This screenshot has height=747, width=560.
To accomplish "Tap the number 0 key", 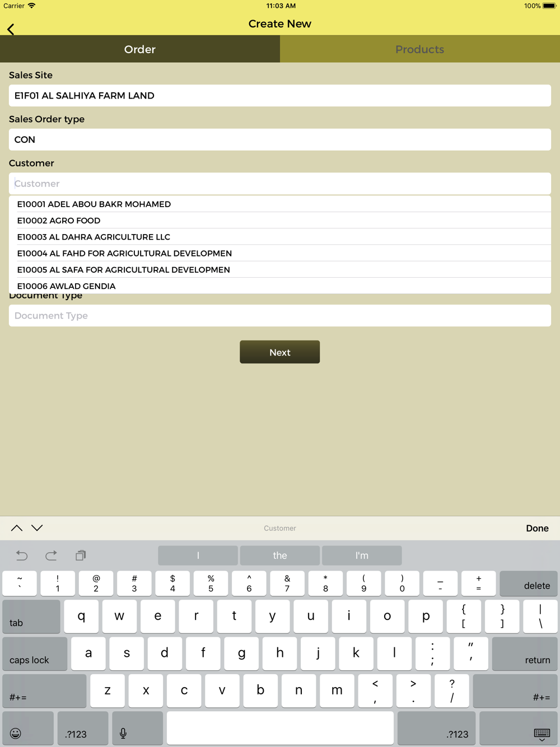I will tap(402, 583).
